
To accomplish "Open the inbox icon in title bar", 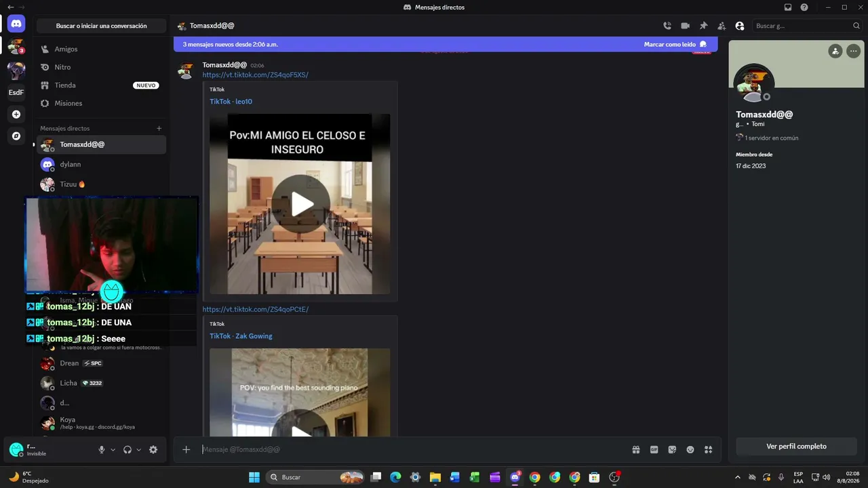I will (x=788, y=7).
